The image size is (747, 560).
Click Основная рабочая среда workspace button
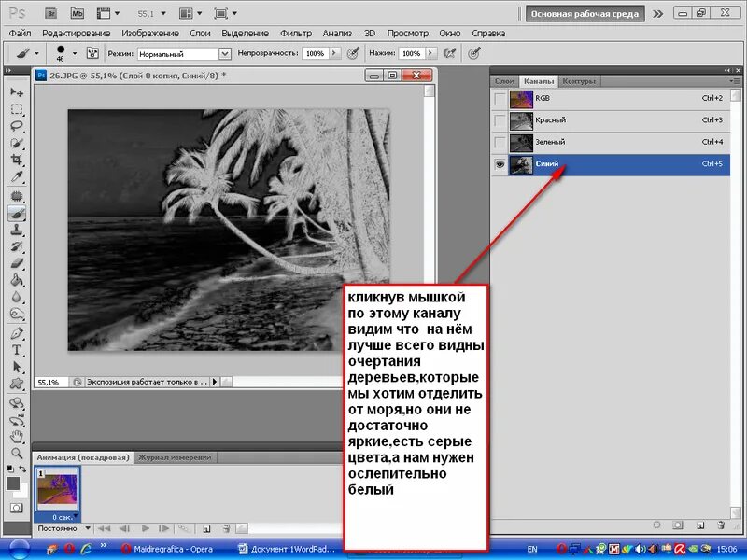tap(585, 14)
